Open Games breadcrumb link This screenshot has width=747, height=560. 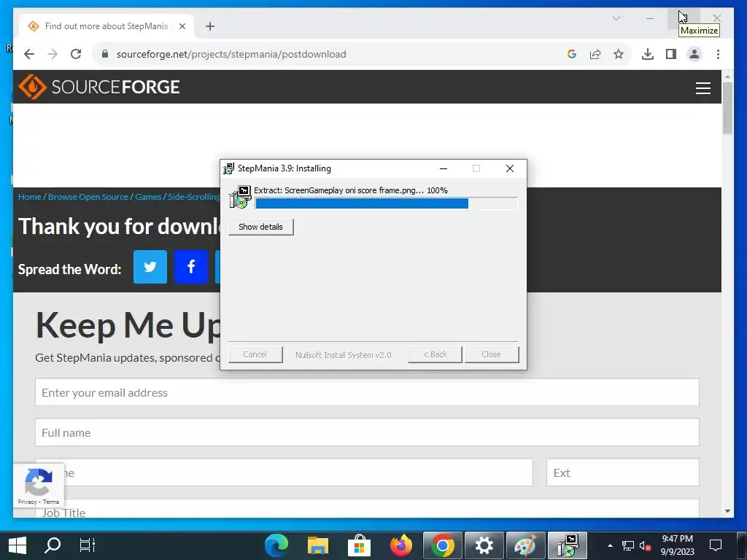148,197
